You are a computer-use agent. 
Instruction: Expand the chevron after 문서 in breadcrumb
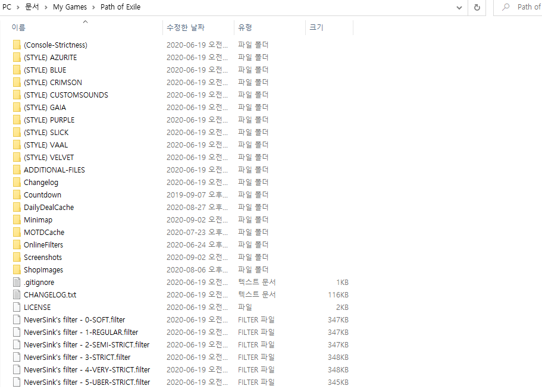coord(46,7)
